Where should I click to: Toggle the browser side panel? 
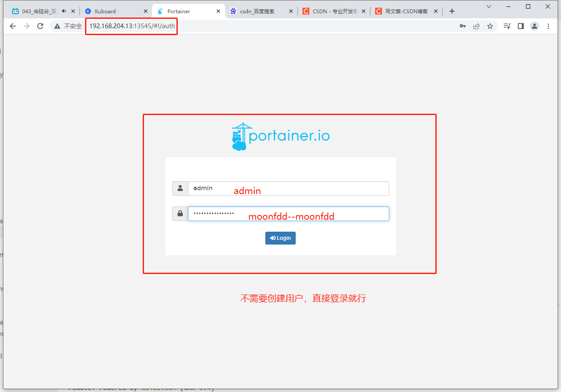coord(520,26)
